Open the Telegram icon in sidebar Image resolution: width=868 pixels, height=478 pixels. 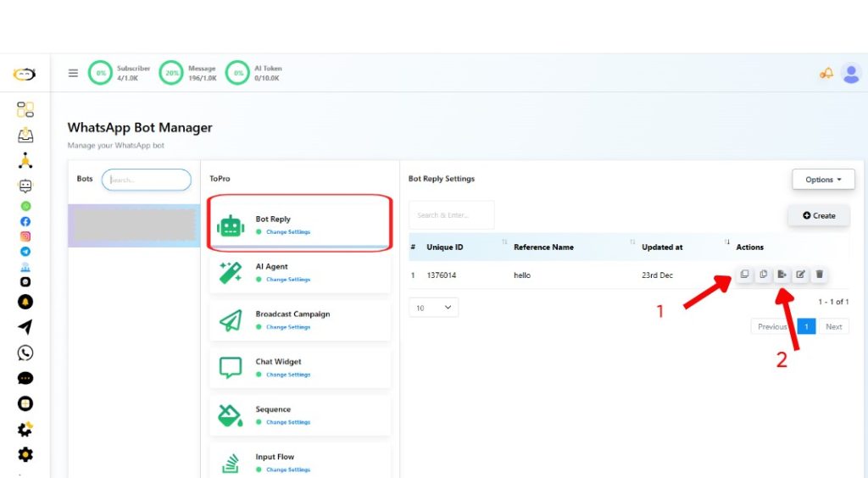coord(25,252)
